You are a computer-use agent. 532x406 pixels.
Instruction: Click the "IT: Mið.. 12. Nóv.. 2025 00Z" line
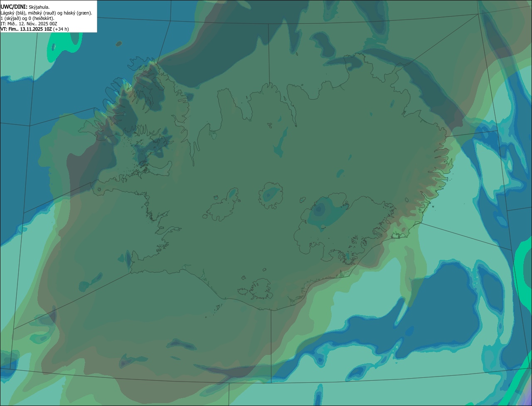click(29, 24)
